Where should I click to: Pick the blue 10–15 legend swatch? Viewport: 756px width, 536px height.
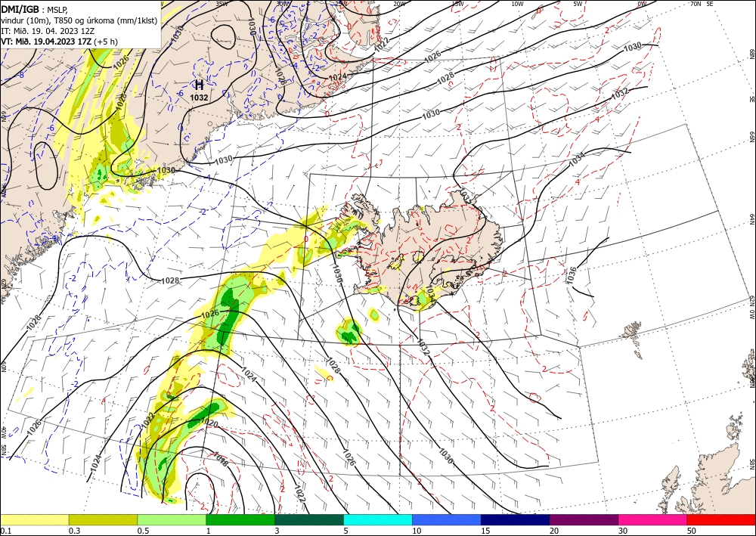click(447, 520)
